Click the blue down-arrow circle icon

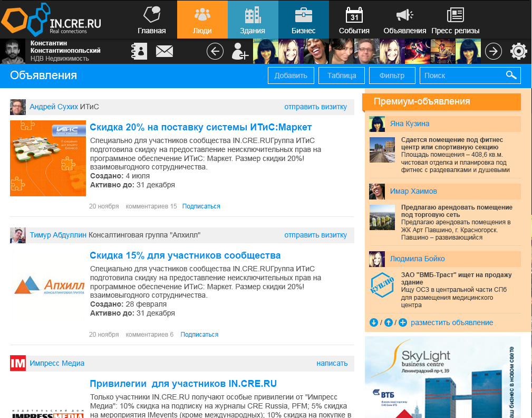pos(373,322)
